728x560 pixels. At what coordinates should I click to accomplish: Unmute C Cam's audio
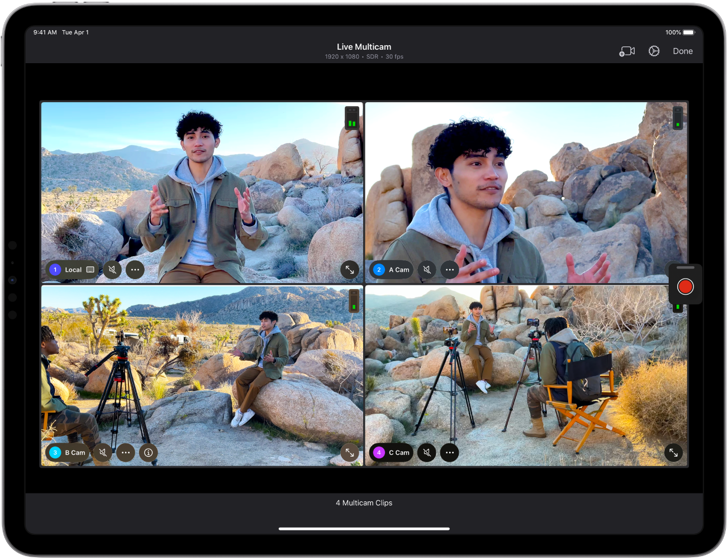[426, 453]
